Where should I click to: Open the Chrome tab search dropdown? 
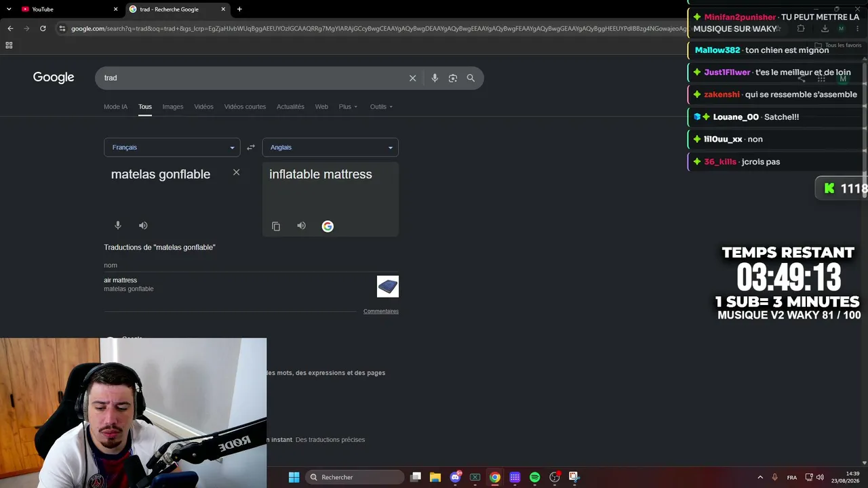pyautogui.click(x=9, y=9)
